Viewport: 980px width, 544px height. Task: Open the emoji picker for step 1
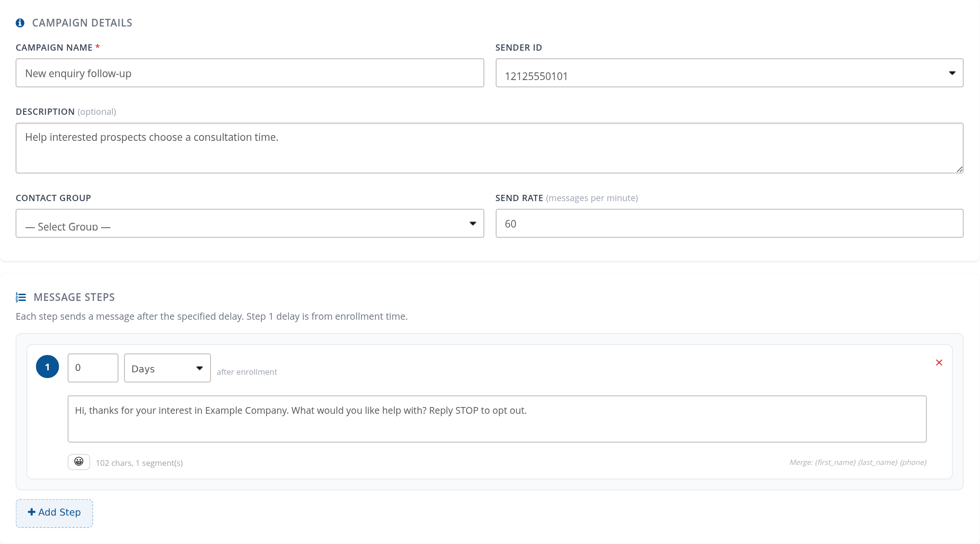pos(79,462)
